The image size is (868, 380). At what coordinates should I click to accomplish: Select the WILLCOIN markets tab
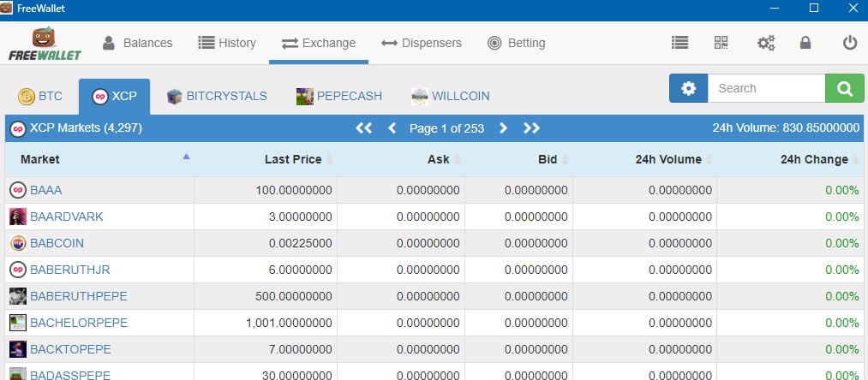point(450,96)
